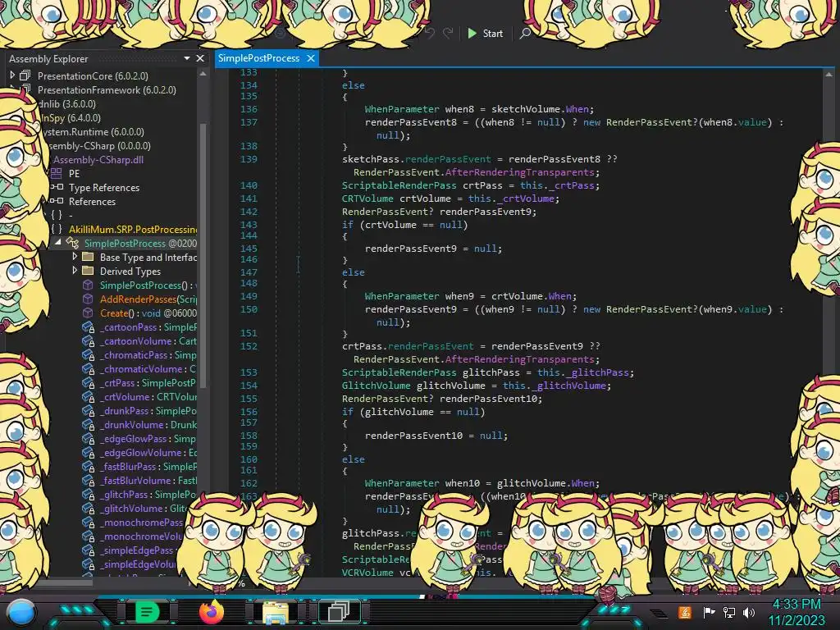Click the _crtPass field icon

click(88, 382)
